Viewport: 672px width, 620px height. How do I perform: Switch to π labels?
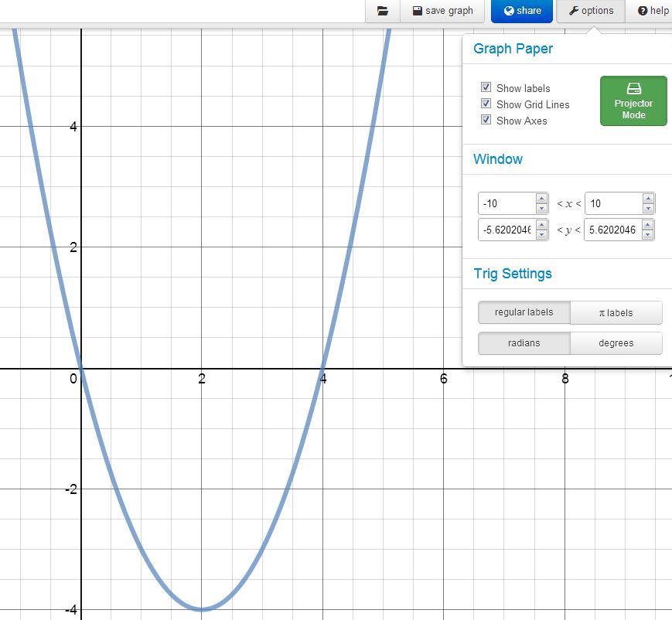(616, 312)
